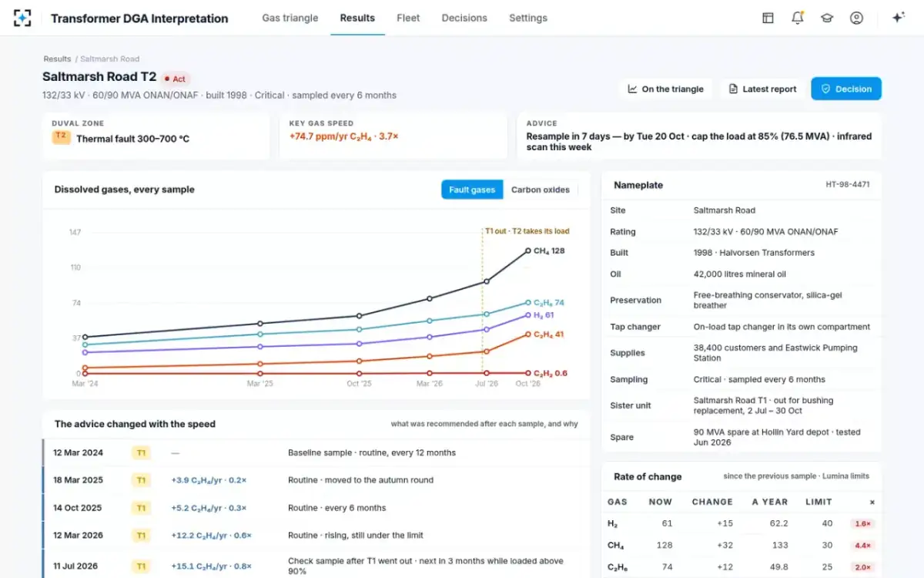Viewport: 924px width, 578px height.
Task: Open the Settings tab
Action: pyautogui.click(x=528, y=18)
